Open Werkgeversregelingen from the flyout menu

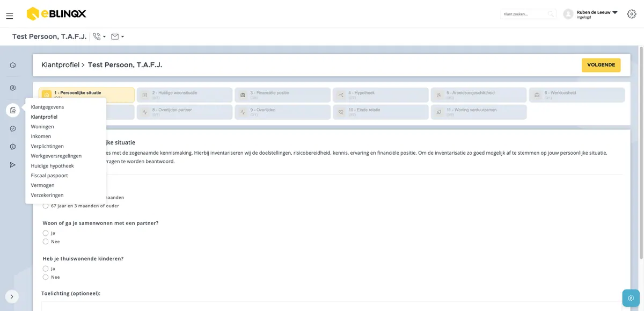(x=56, y=156)
